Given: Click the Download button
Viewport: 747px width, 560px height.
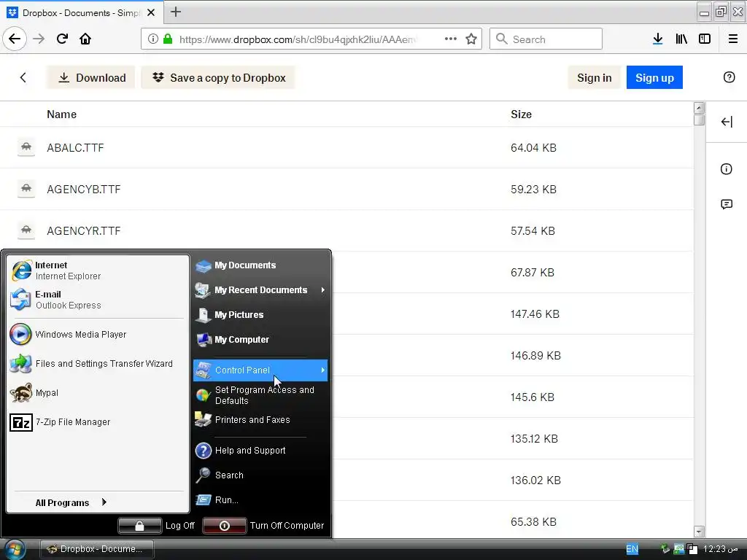Looking at the screenshot, I should 91,77.
